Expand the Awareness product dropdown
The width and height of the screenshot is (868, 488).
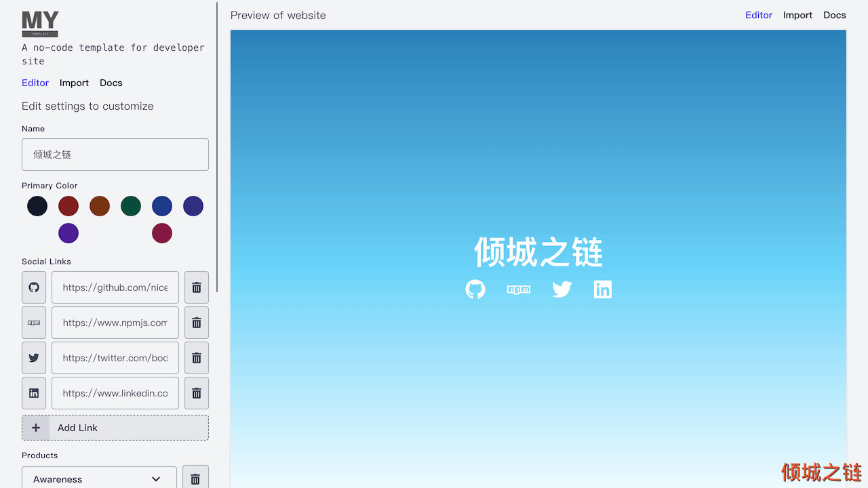point(99,478)
